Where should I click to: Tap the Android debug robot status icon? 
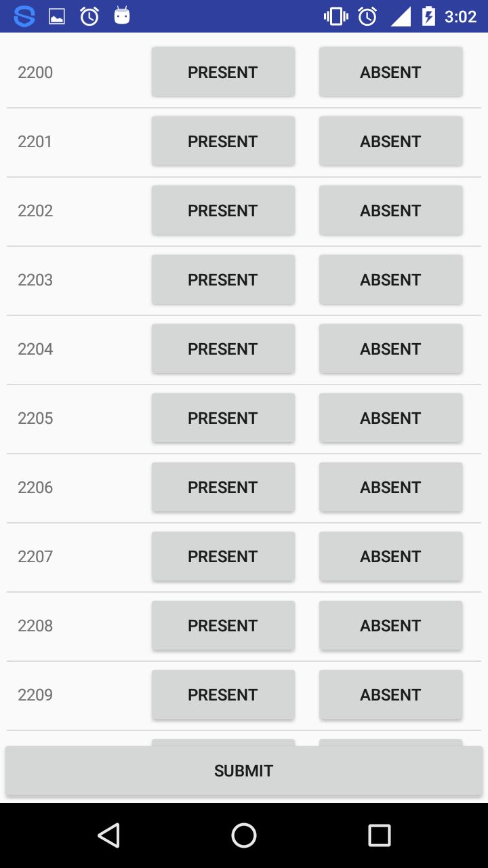122,16
